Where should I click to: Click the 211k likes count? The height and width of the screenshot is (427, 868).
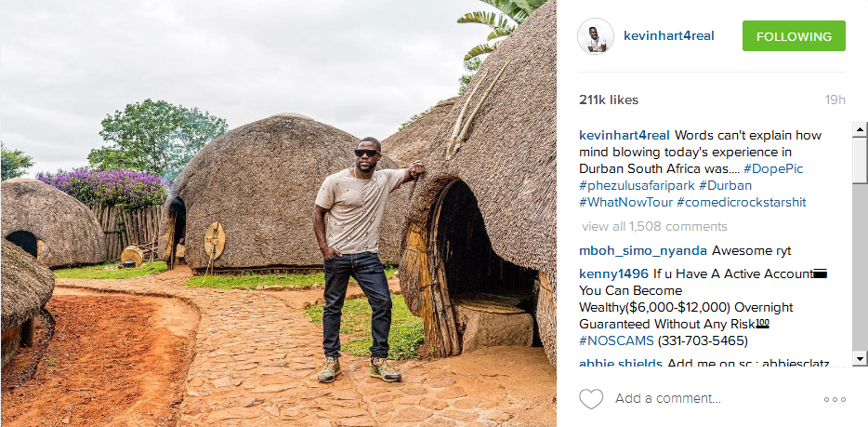(609, 100)
